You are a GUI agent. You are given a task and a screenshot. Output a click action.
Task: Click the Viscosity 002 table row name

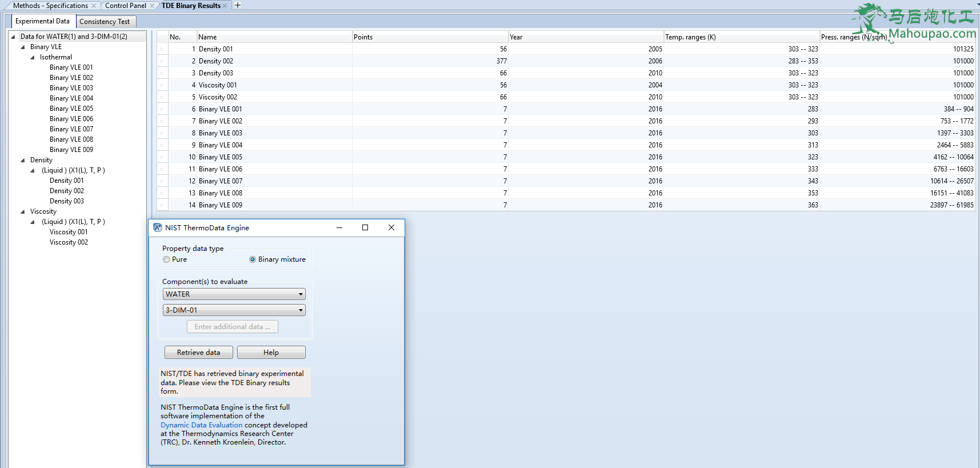[x=218, y=97]
